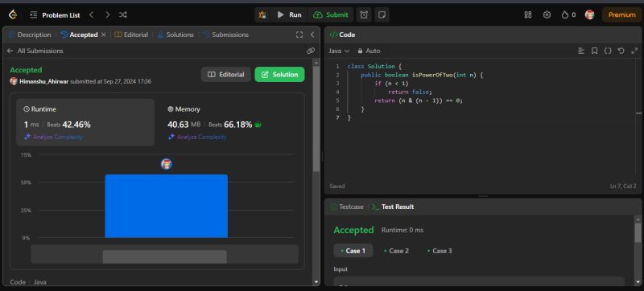Go to previous problem arrow
The image size is (644, 291).
(91, 14)
